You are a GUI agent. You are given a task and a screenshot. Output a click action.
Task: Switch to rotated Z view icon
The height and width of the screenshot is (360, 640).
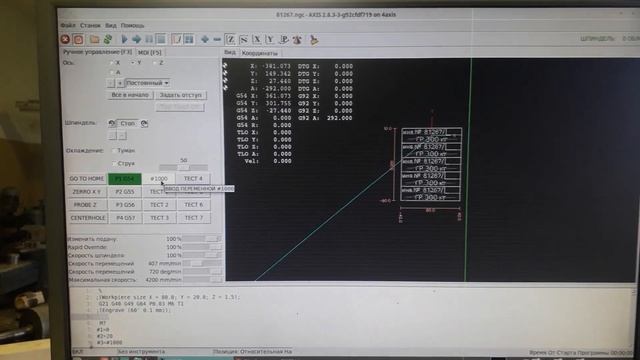[244, 39]
